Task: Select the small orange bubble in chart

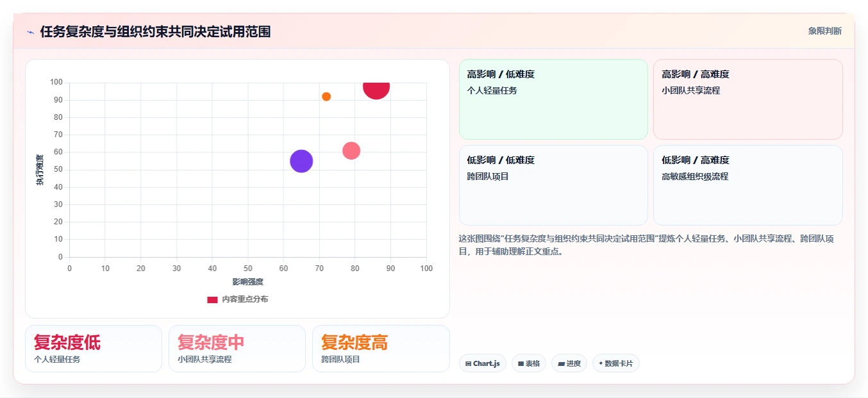Action: [326, 97]
